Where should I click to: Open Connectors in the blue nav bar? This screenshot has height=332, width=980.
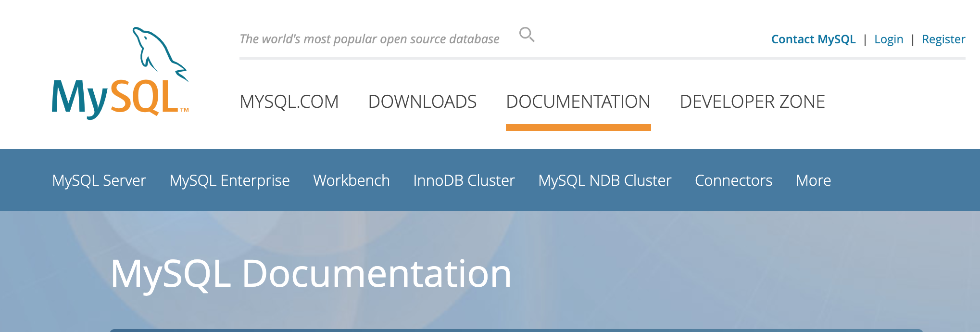click(x=734, y=180)
